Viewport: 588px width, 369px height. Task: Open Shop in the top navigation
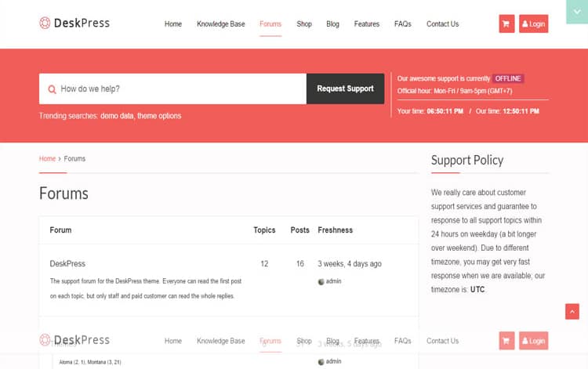(303, 24)
